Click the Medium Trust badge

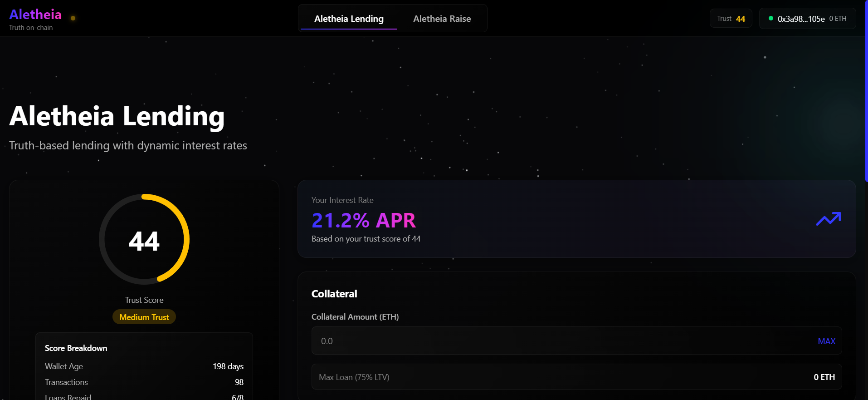coord(144,317)
